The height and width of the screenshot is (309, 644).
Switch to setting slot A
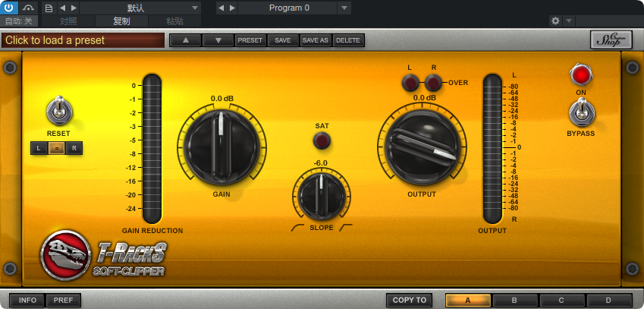[x=468, y=301]
